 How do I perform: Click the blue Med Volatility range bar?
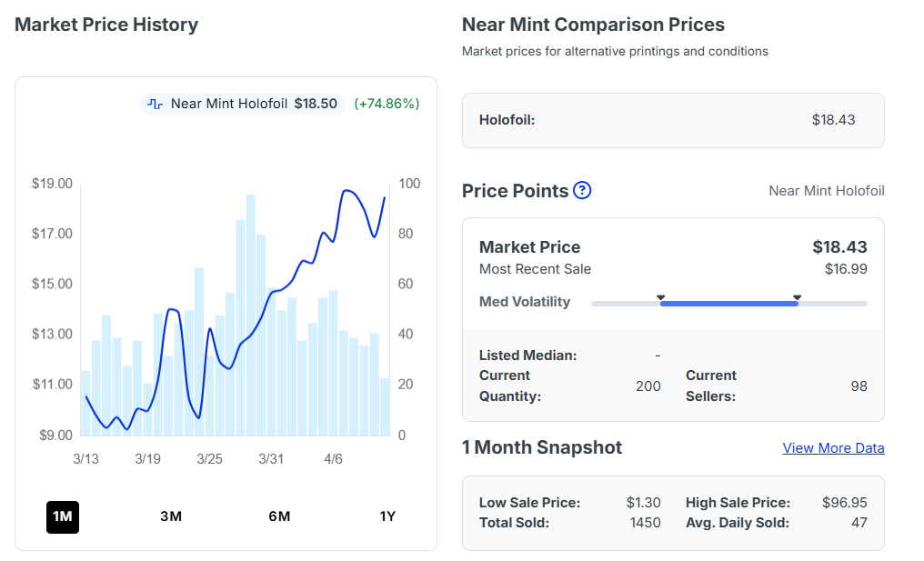pyautogui.click(x=728, y=303)
